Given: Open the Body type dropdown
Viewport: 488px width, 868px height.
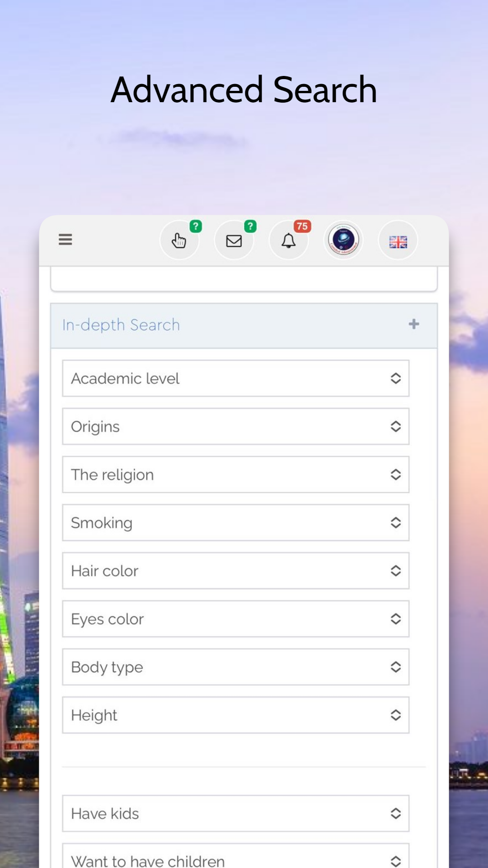Looking at the screenshot, I should pos(235,667).
